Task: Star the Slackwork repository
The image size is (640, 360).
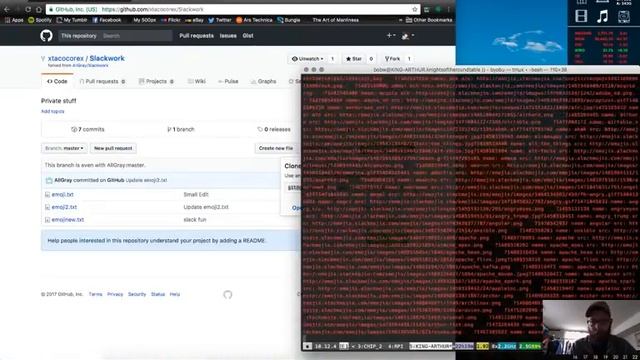Action: tap(354, 59)
